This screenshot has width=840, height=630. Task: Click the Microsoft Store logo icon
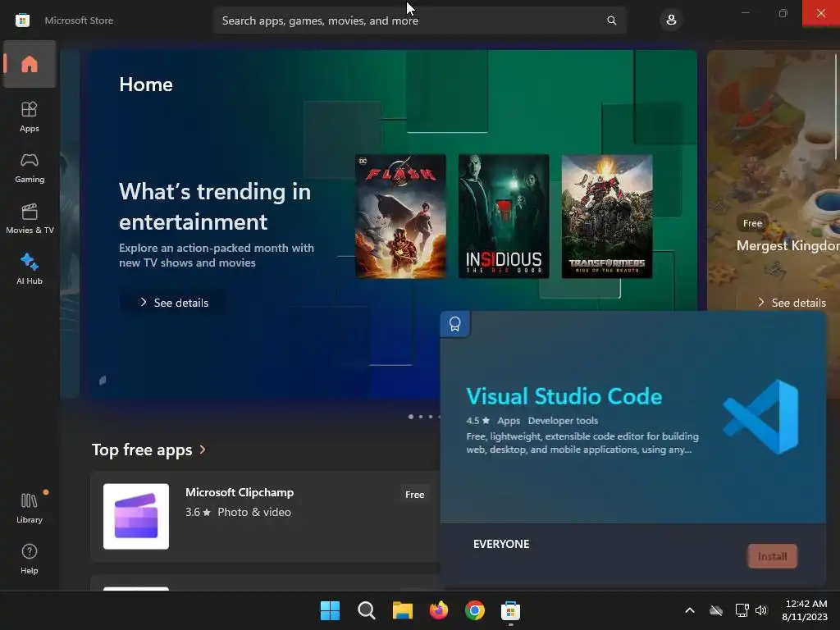(22, 21)
